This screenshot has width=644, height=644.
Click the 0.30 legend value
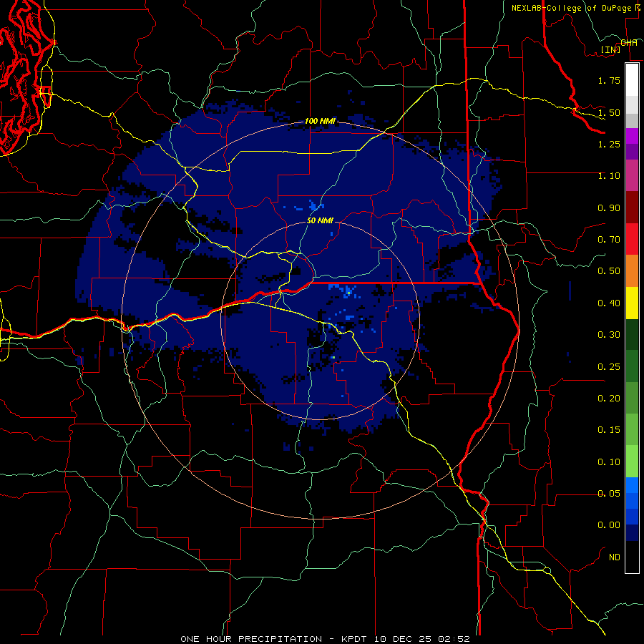click(609, 335)
